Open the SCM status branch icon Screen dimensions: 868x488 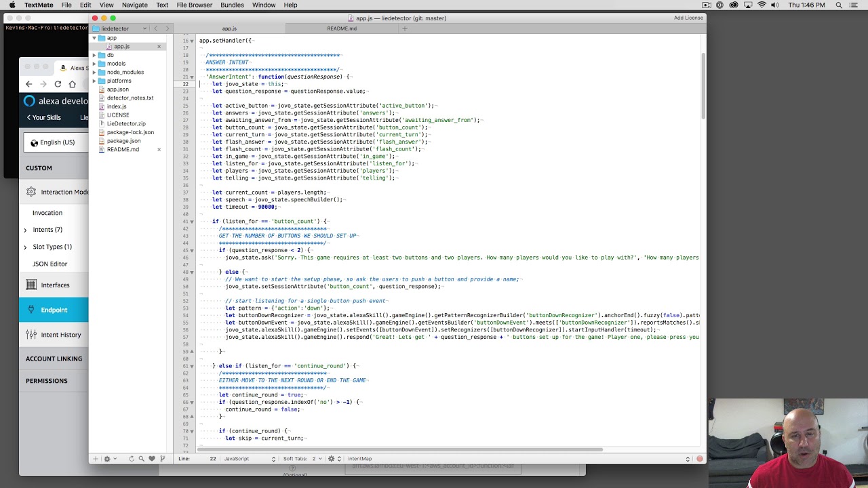click(162, 459)
